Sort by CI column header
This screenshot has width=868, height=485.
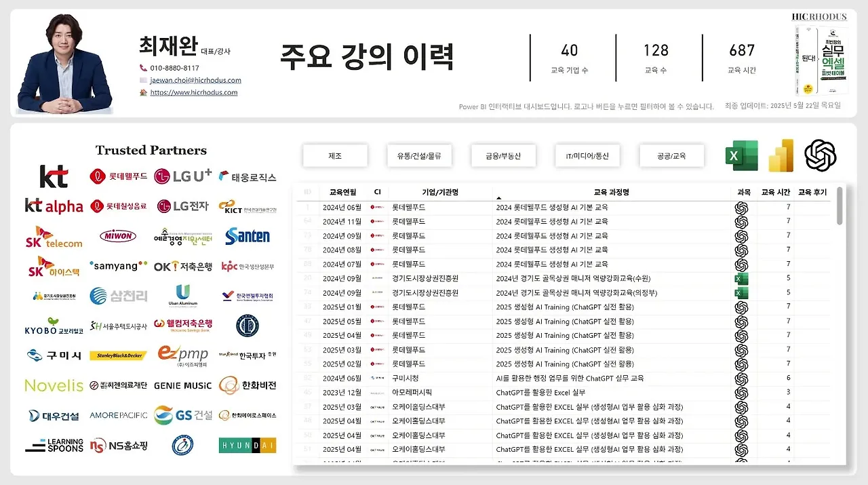click(x=378, y=193)
